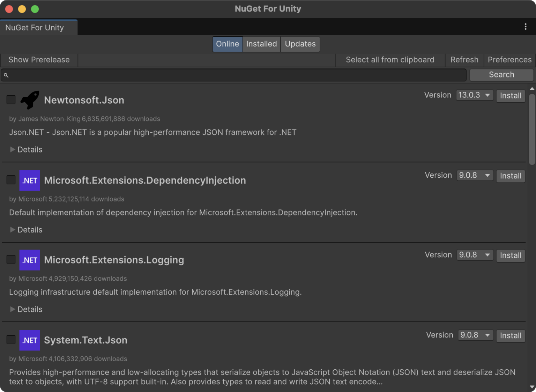Open the three-dot window options menu
Image resolution: width=536 pixels, height=392 pixels.
click(525, 27)
